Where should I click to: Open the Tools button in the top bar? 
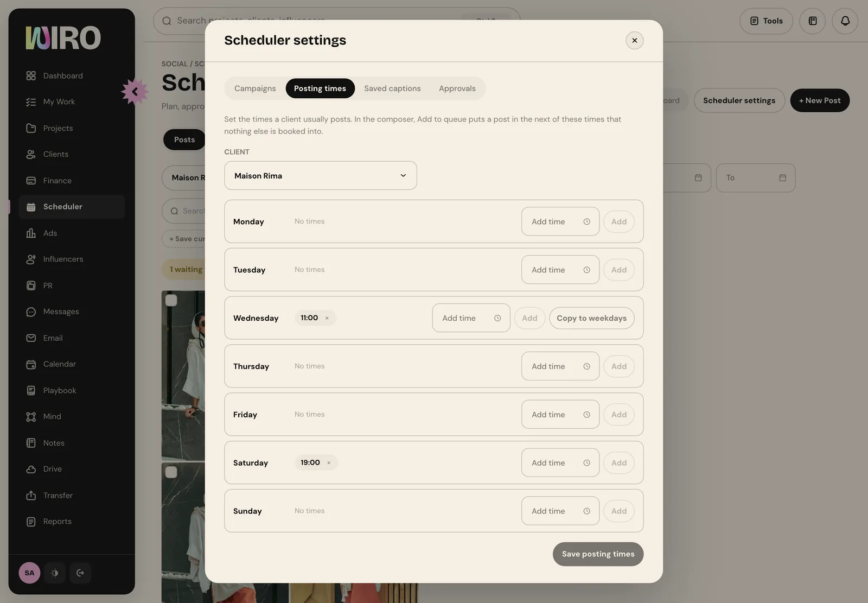click(x=766, y=21)
